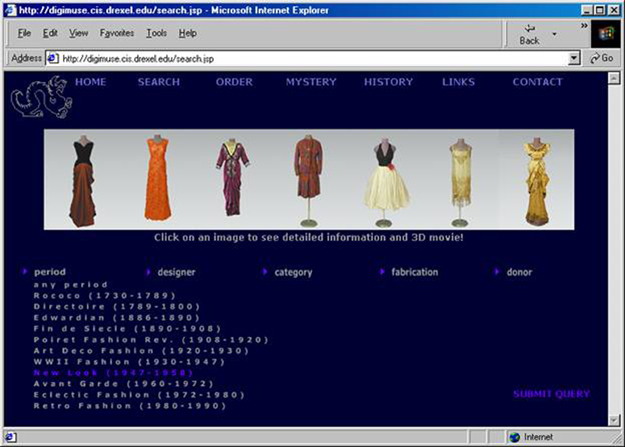Screen dimensions: 625x447
Task: Expand the fabrication filter arrow
Action: (382, 272)
